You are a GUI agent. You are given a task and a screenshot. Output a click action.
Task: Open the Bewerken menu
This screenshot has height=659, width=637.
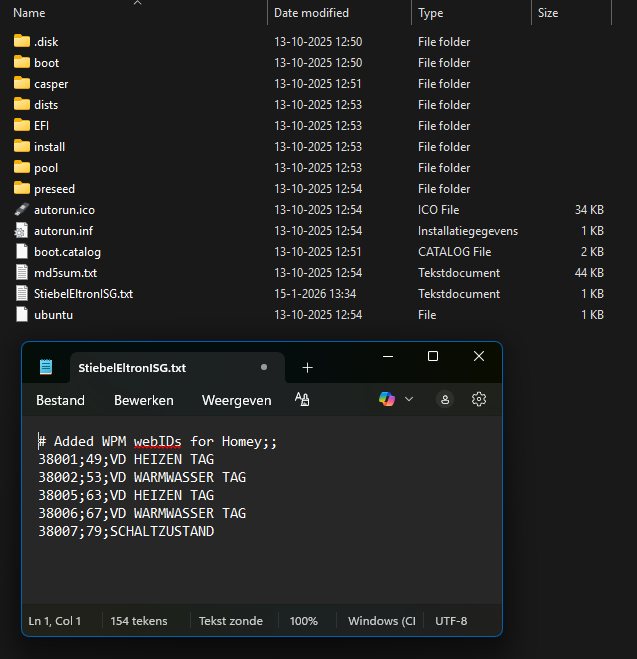[x=143, y=400]
